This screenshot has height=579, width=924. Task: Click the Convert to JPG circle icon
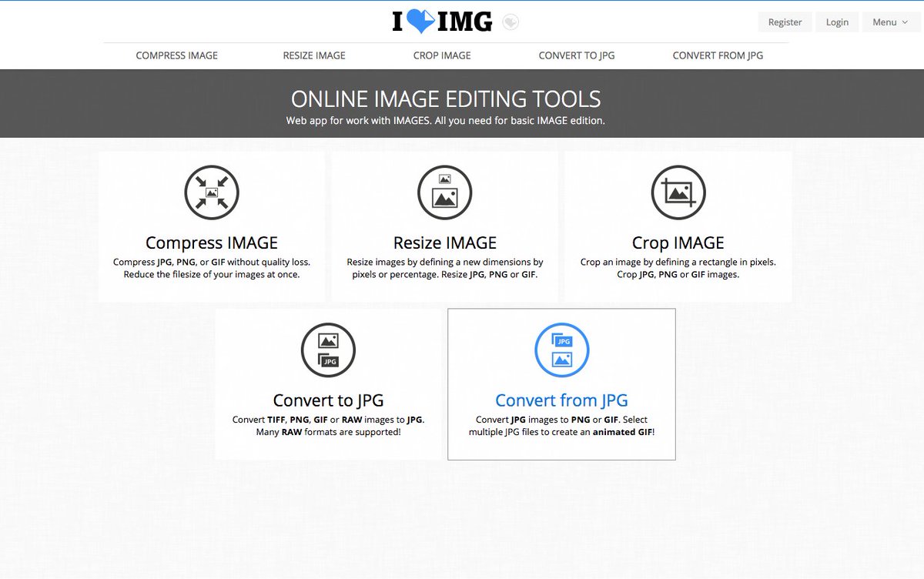tap(328, 350)
